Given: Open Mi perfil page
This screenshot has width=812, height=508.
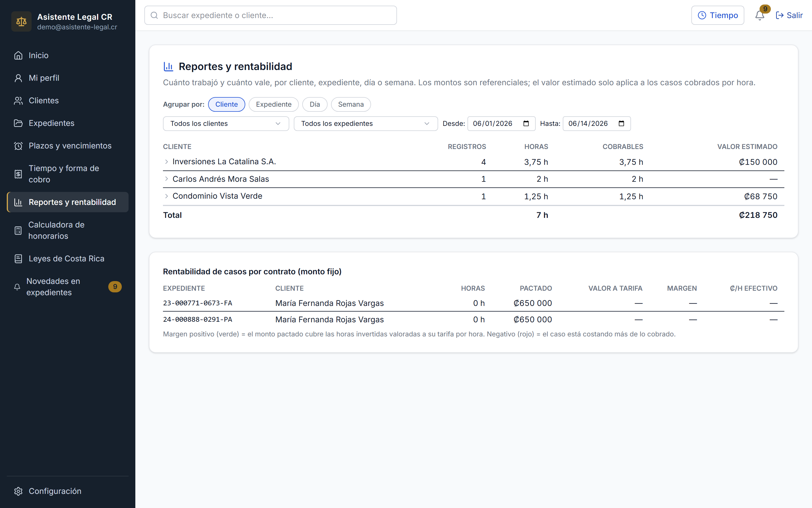Looking at the screenshot, I should click(x=67, y=78).
